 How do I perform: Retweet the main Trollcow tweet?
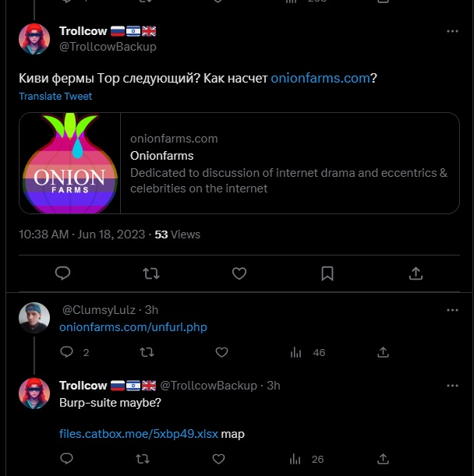point(151,273)
